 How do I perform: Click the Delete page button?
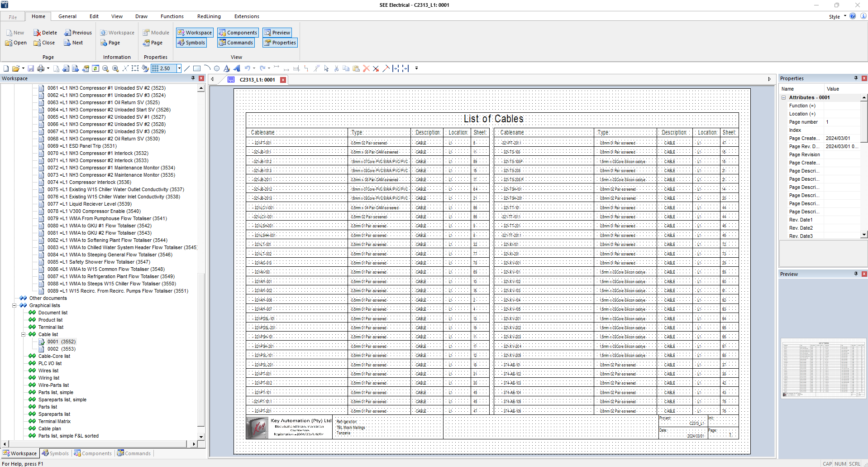click(45, 33)
